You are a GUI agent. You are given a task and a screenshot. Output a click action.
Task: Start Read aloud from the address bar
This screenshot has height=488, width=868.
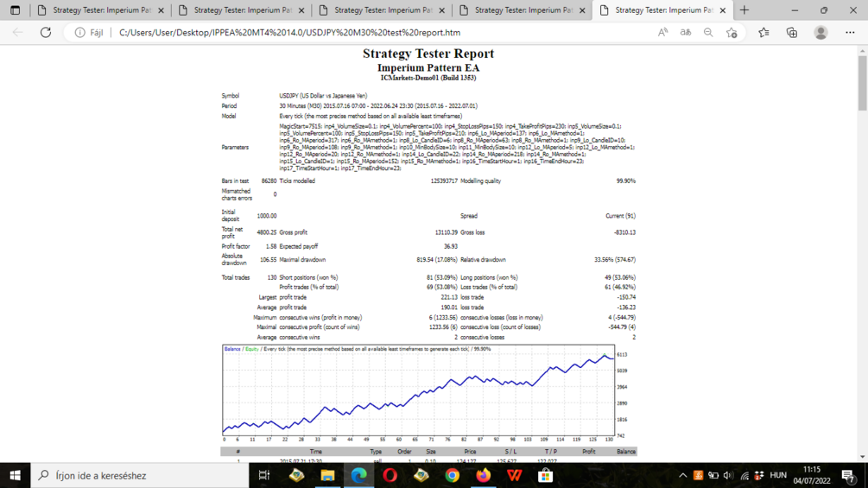[662, 33]
